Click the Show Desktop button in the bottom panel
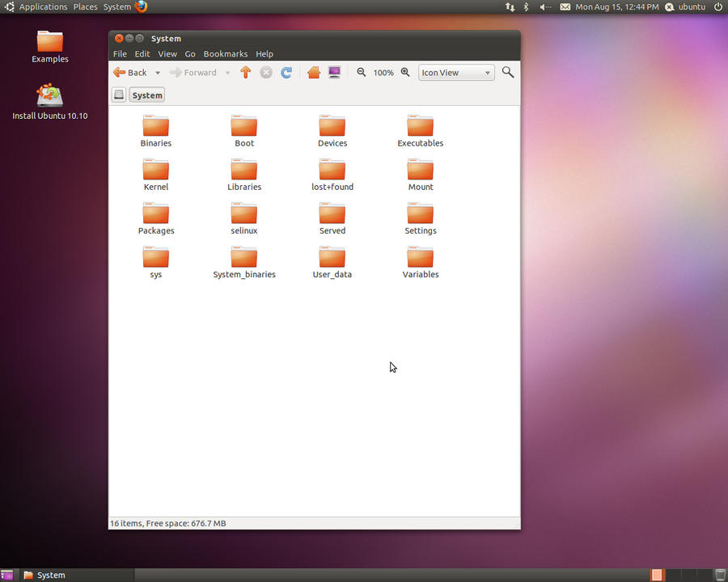This screenshot has height=582, width=728. click(x=6, y=575)
